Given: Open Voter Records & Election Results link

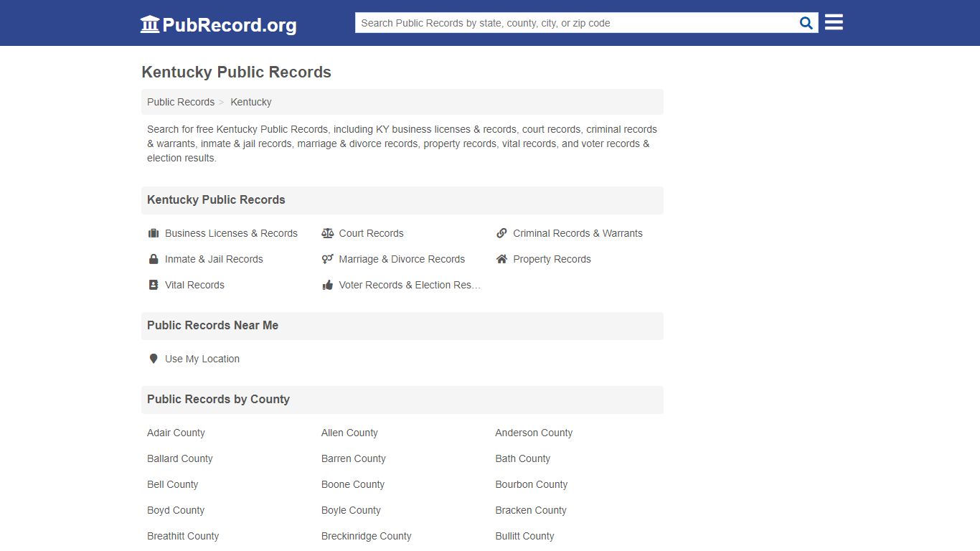Looking at the screenshot, I should 410,285.
